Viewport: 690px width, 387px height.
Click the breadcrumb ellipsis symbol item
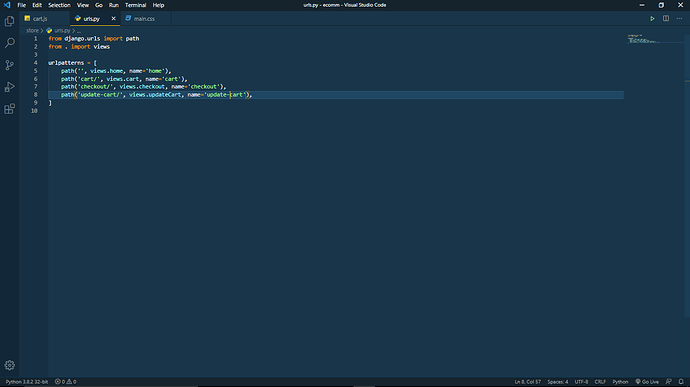point(79,31)
